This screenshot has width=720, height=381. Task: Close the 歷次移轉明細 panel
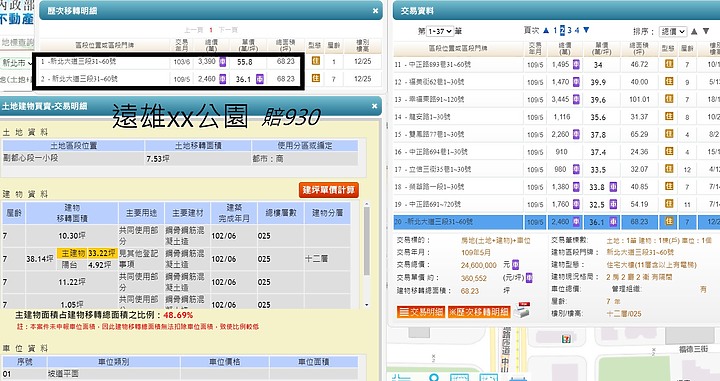(375, 11)
